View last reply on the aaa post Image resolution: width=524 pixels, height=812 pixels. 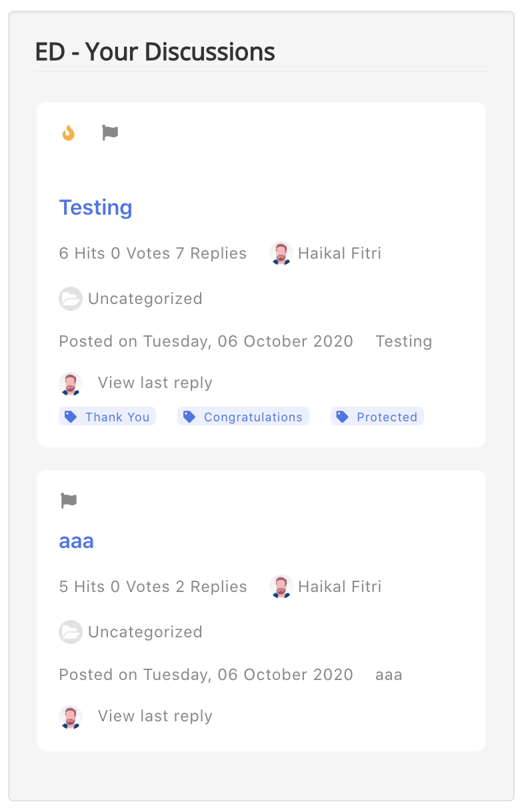155,716
